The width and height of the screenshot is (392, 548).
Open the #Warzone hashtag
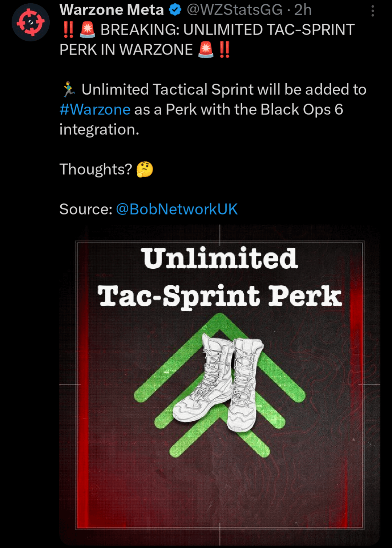95,109
